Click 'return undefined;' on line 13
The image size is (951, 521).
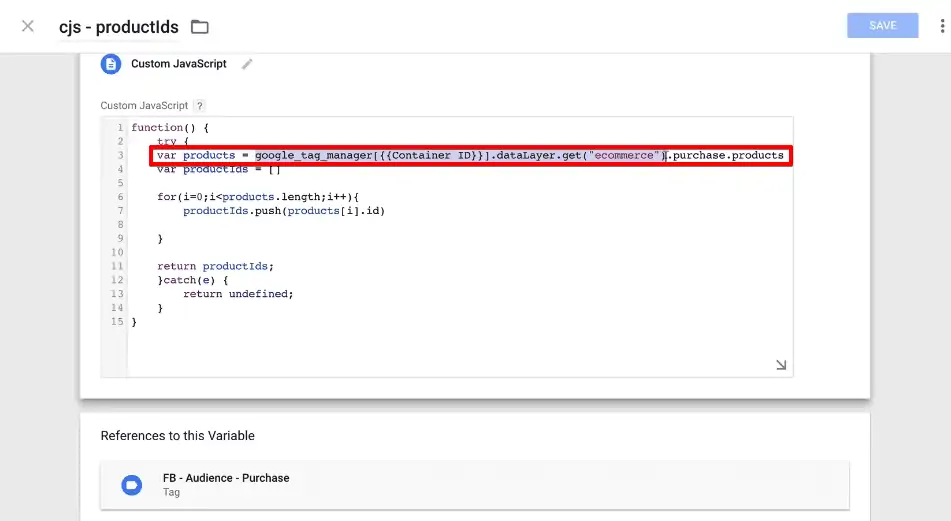(x=238, y=294)
